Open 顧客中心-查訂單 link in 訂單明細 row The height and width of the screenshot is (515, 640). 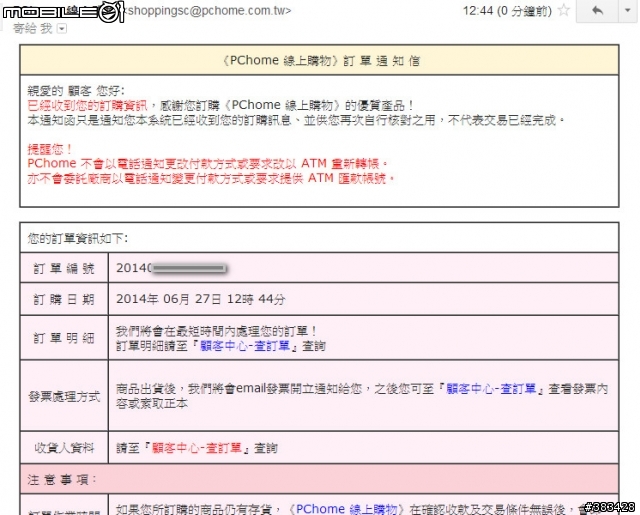click(x=245, y=346)
